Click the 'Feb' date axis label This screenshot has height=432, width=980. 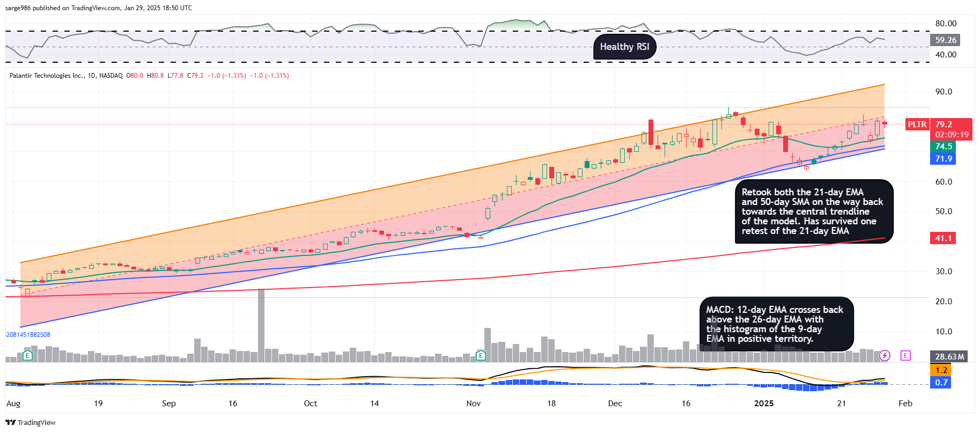coord(905,404)
